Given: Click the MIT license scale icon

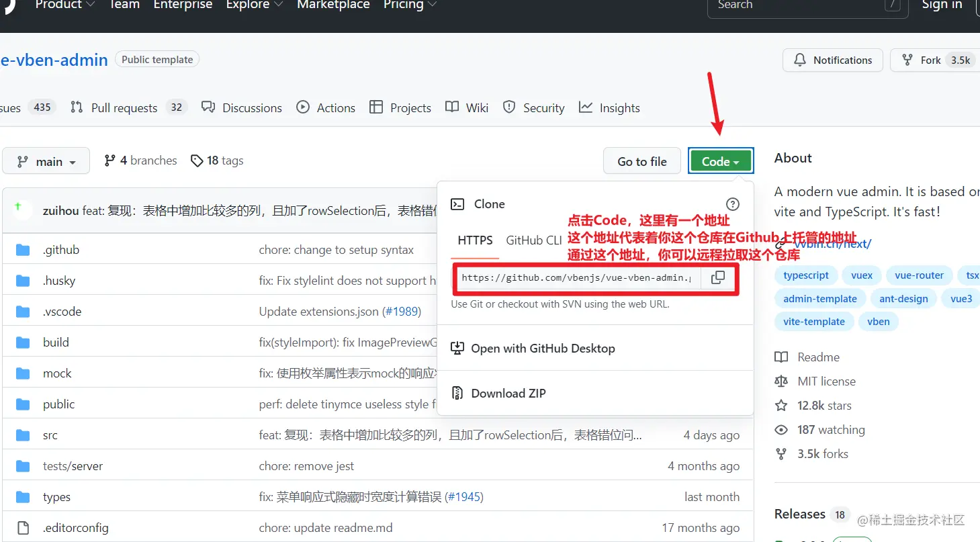Looking at the screenshot, I should coord(781,381).
